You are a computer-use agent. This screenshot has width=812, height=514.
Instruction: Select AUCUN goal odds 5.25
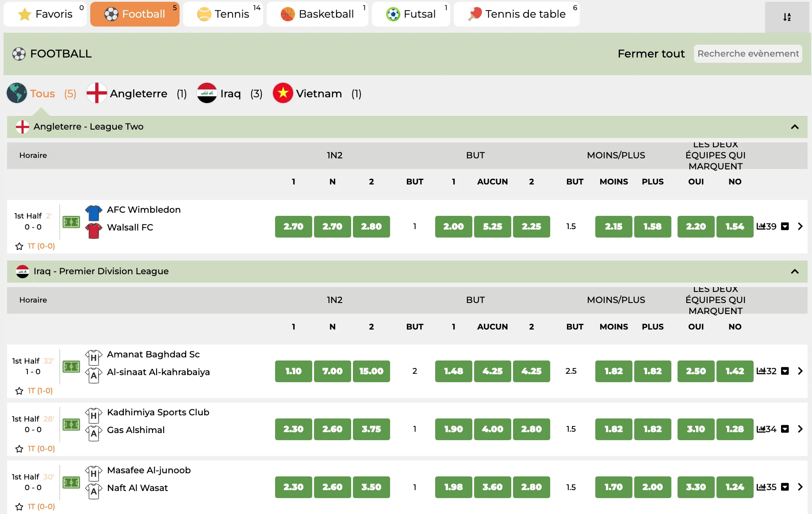(x=493, y=226)
